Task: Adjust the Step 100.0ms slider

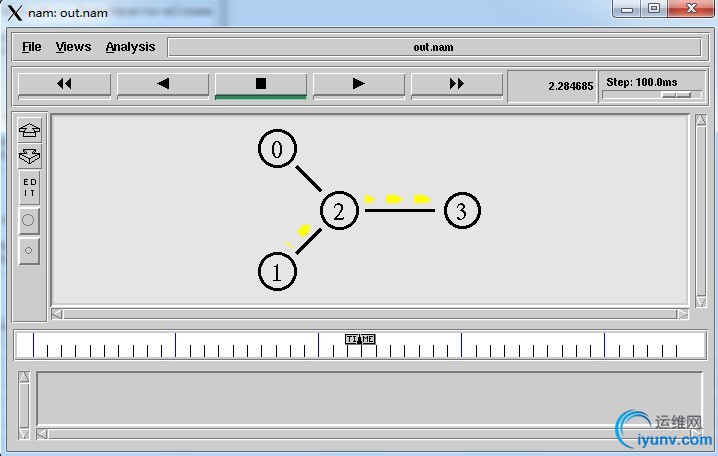Action: (676, 94)
